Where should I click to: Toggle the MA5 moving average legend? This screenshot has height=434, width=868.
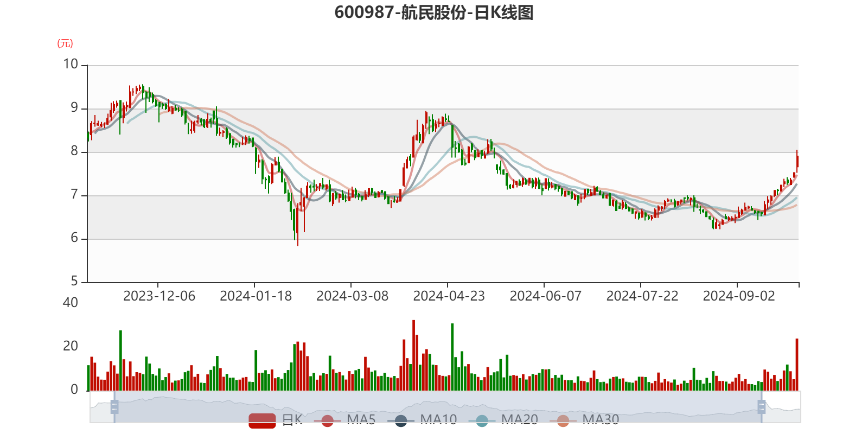click(x=344, y=420)
